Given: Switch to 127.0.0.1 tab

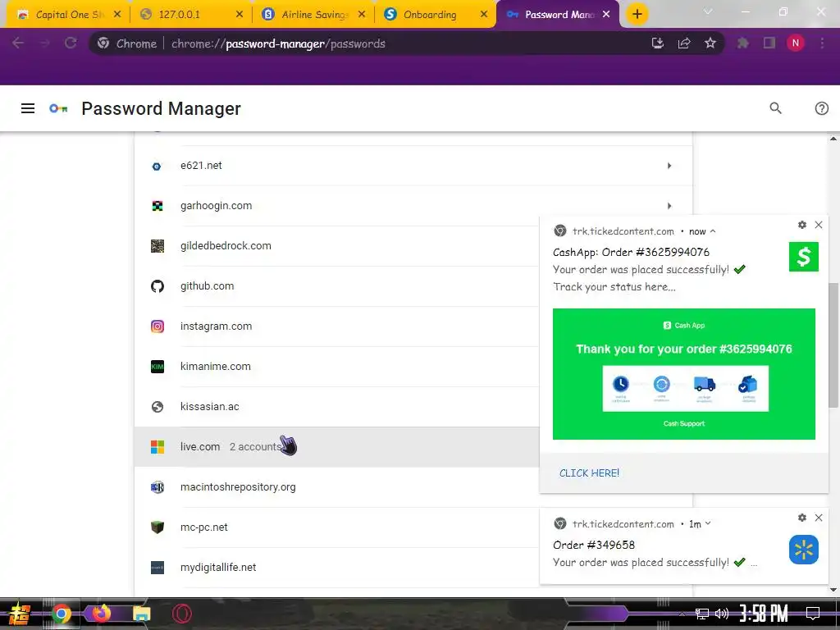Looking at the screenshot, I should (190, 15).
